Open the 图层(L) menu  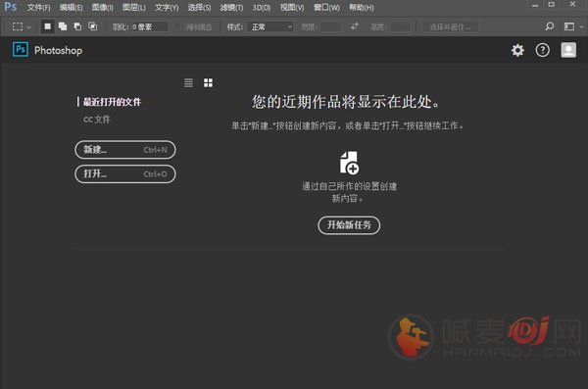pos(134,8)
